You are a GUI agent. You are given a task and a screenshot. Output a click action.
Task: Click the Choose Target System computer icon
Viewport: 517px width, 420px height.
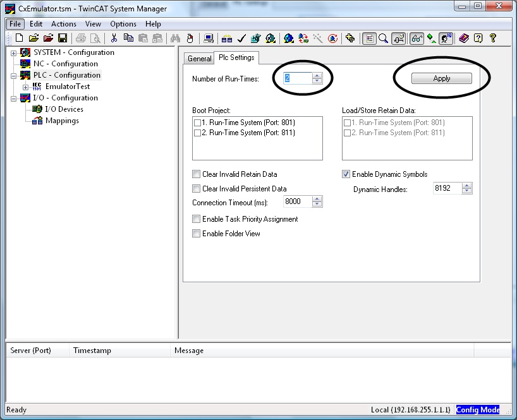[x=209, y=39]
